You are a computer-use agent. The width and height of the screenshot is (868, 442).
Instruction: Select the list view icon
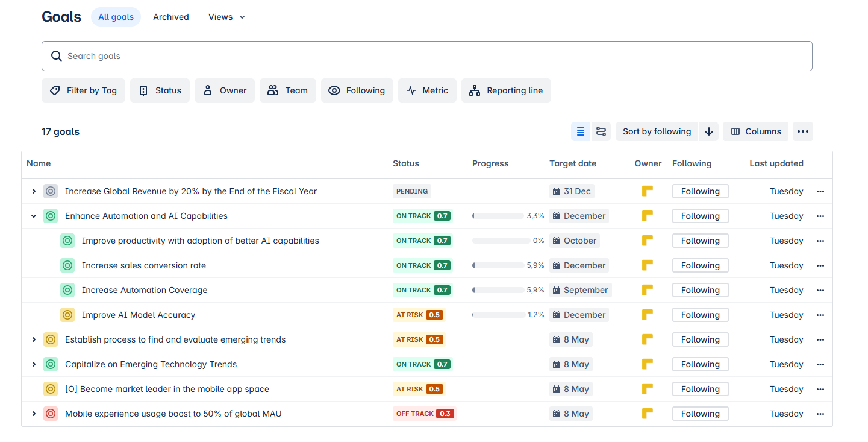click(x=580, y=131)
